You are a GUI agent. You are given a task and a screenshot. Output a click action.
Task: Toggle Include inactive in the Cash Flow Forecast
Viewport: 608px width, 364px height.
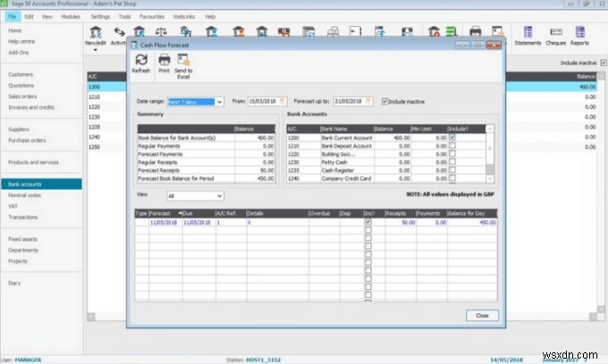click(x=384, y=101)
